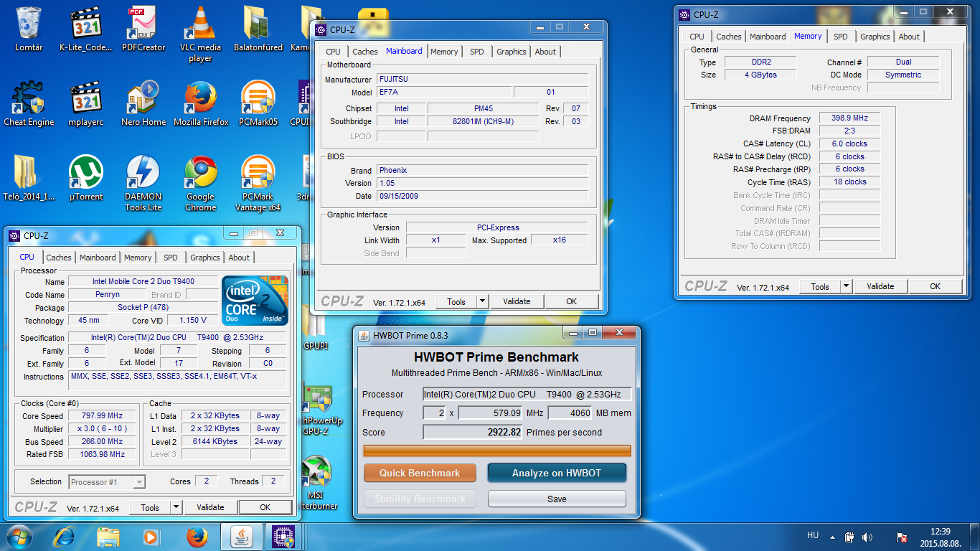
Task: Open the Lomtár recycle bin icon
Action: coord(29,29)
